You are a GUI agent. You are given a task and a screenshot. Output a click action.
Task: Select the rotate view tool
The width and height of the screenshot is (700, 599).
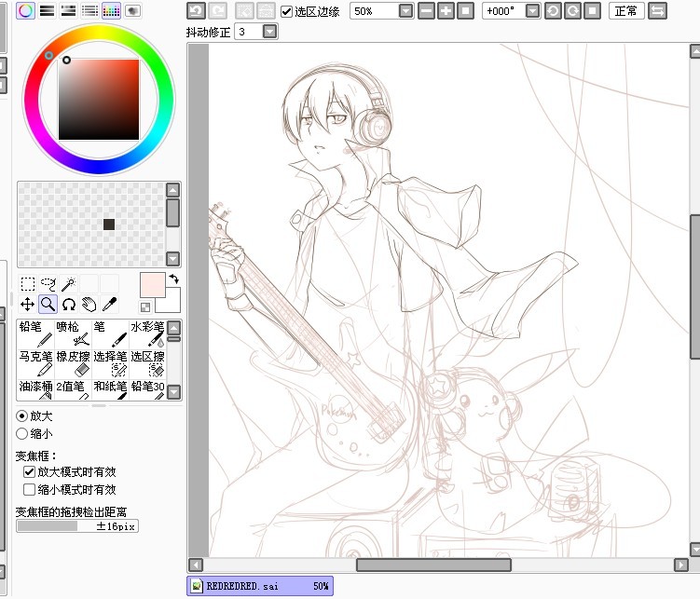point(69,305)
